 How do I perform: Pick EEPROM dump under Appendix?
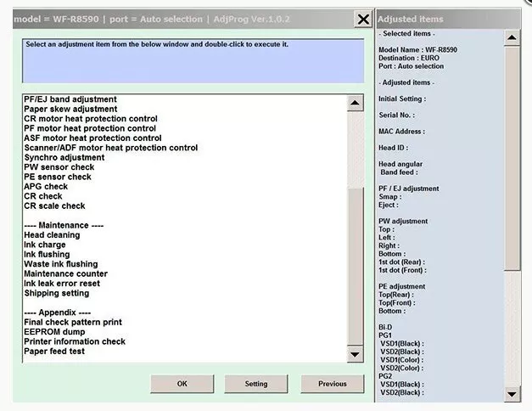(54, 332)
